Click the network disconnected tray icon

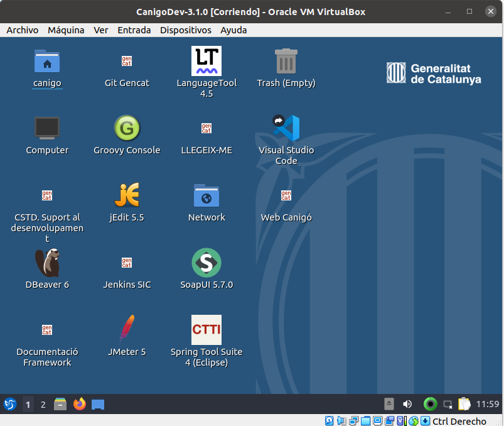448,405
